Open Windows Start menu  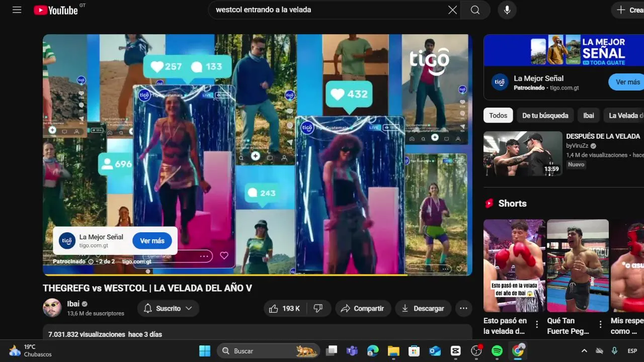pos(205,351)
